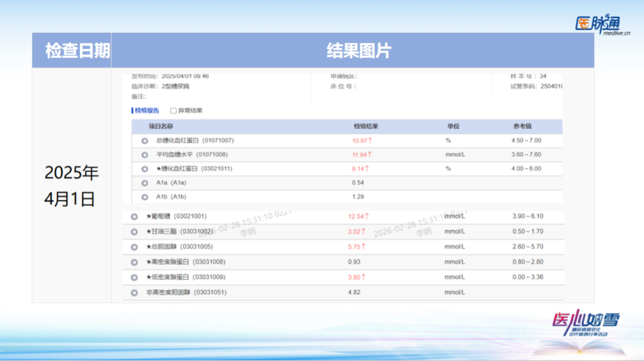Screen dimensions: 644x361
Task: Select the row icon next to A1a
Action: point(144,183)
